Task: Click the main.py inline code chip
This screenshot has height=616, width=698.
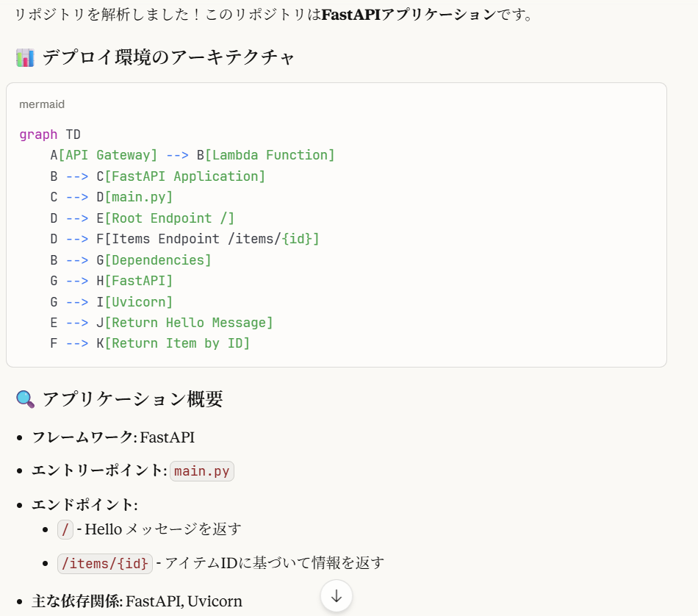Action: [x=201, y=470]
